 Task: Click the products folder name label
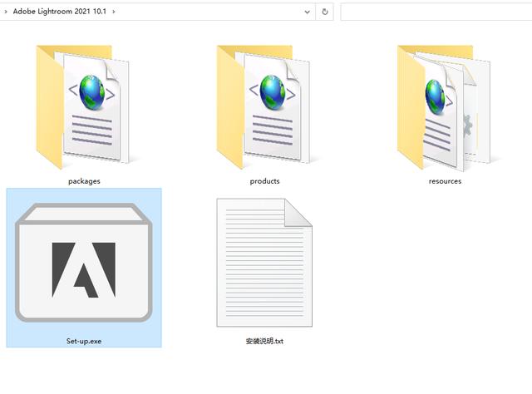point(264,181)
